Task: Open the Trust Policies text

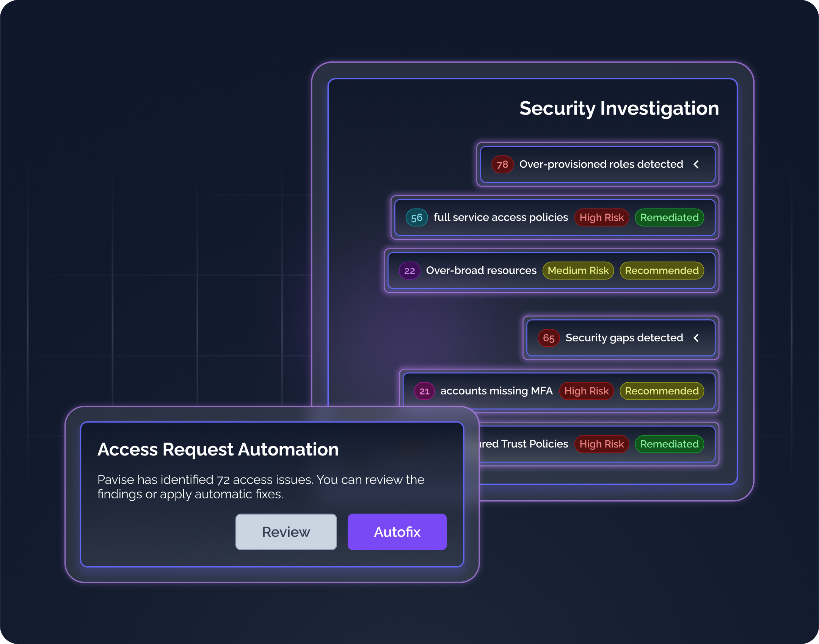Action: click(524, 444)
